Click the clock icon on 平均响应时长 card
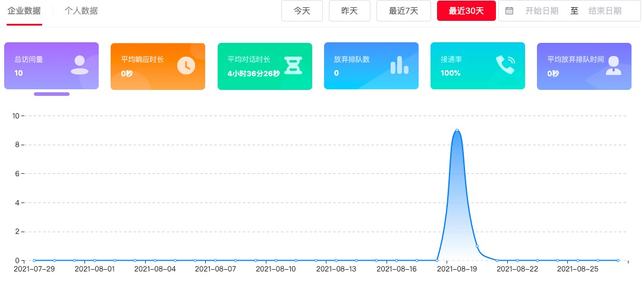 coord(186,65)
